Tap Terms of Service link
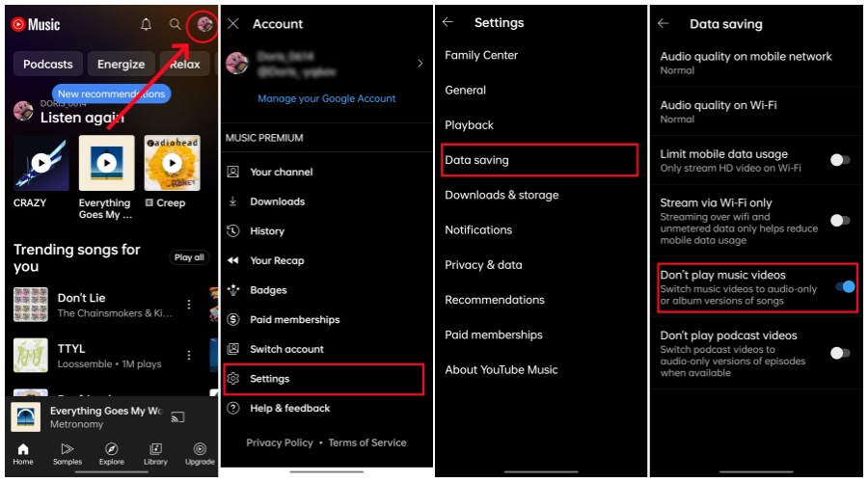The image size is (868, 482). click(367, 442)
